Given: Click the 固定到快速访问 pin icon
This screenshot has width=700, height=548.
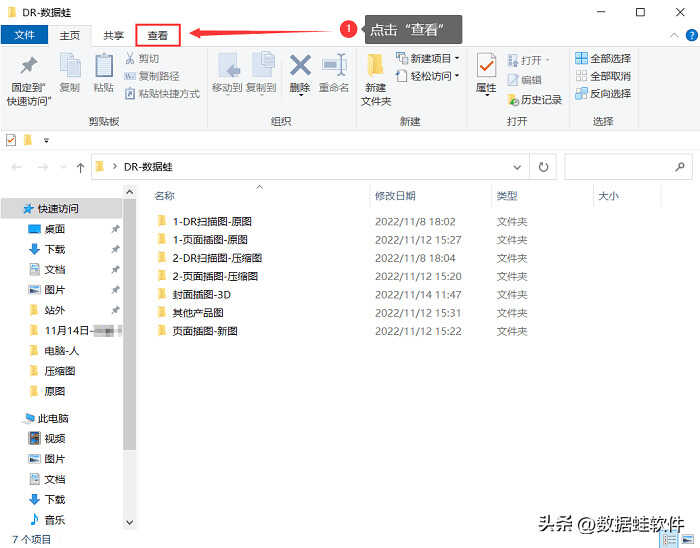Looking at the screenshot, I should 27,66.
